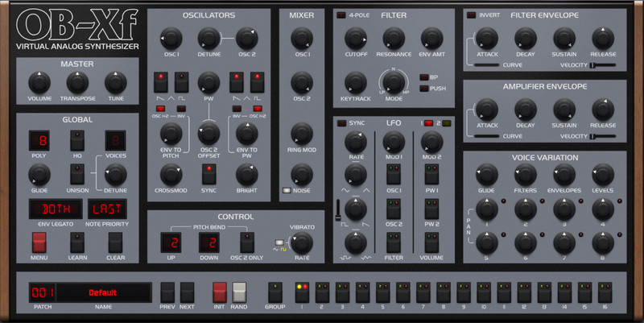Enable the filter Push switch
Image resolution: width=644 pixels, height=323 pixels.
(x=424, y=89)
